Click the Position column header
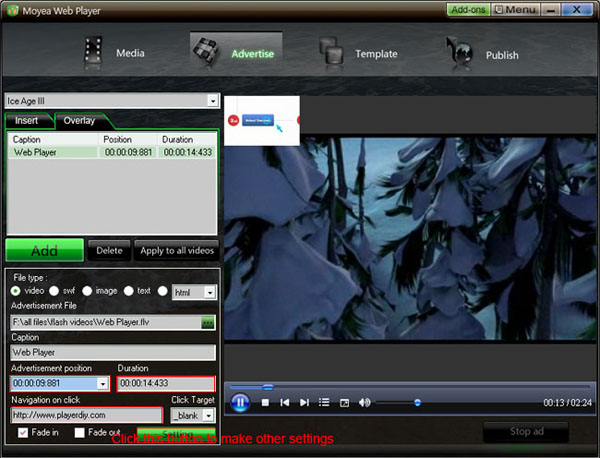 (128, 140)
